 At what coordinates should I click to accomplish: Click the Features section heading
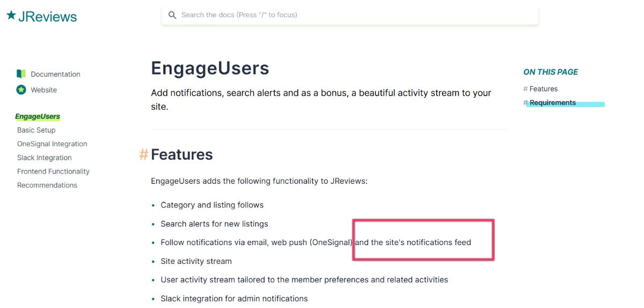point(182,155)
